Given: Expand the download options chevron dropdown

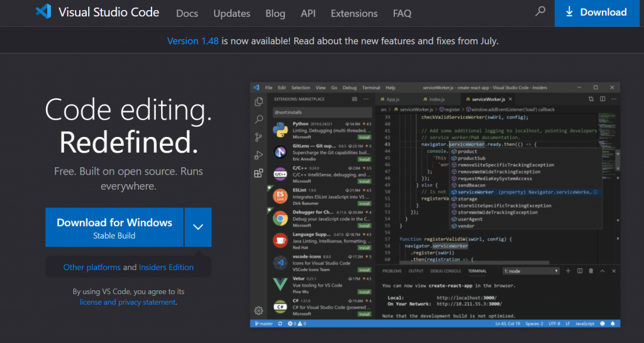Looking at the screenshot, I should click(198, 227).
